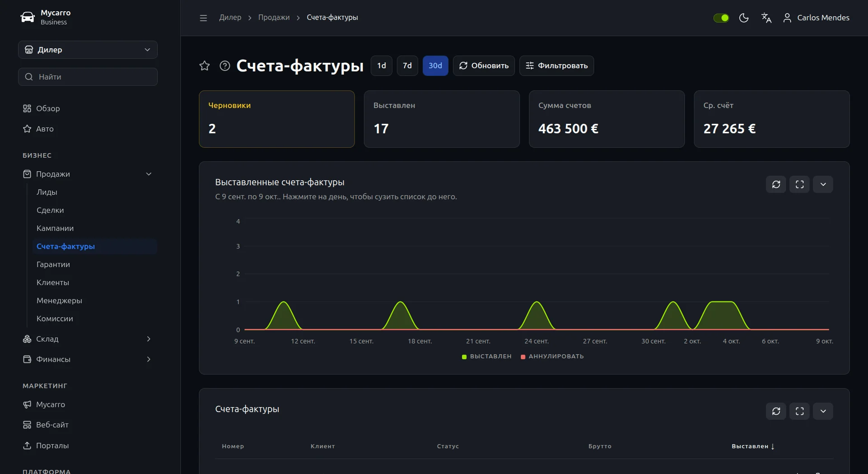Image resolution: width=868 pixels, height=474 pixels.
Task: Open the Дилер workspace dropdown
Action: pyautogui.click(x=88, y=50)
